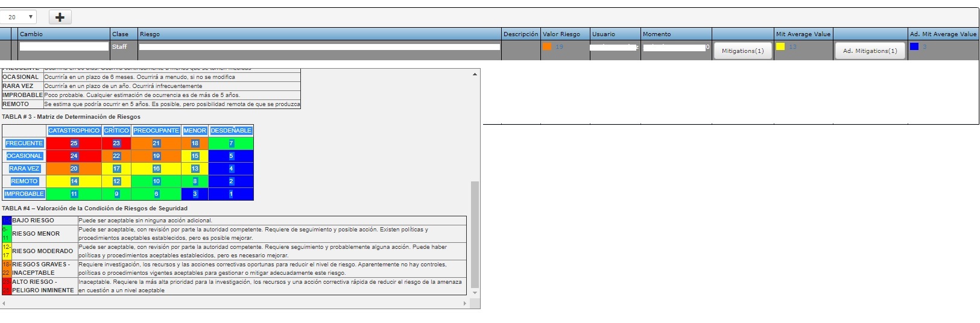Click the blue Ad. Mit Average swatch
Screen dimensions: 980x323
[x=914, y=46]
